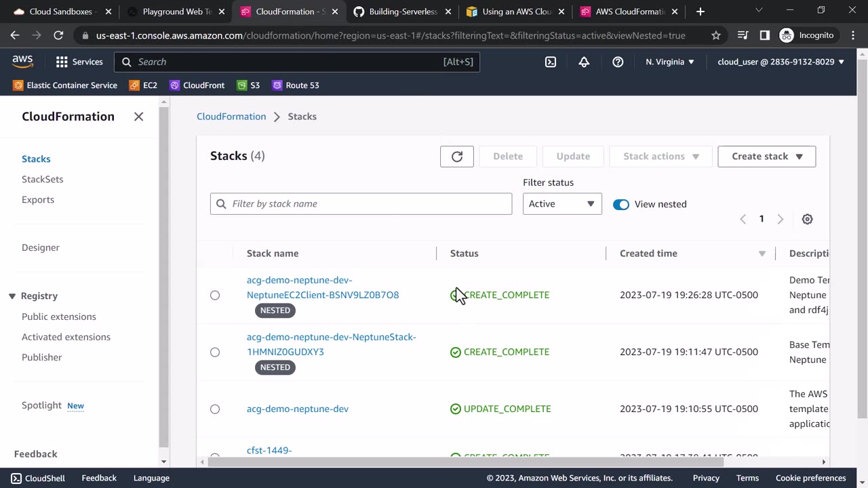Switch to the last AWS CloudFormation tab
The image size is (868, 488).
pyautogui.click(x=629, y=12)
